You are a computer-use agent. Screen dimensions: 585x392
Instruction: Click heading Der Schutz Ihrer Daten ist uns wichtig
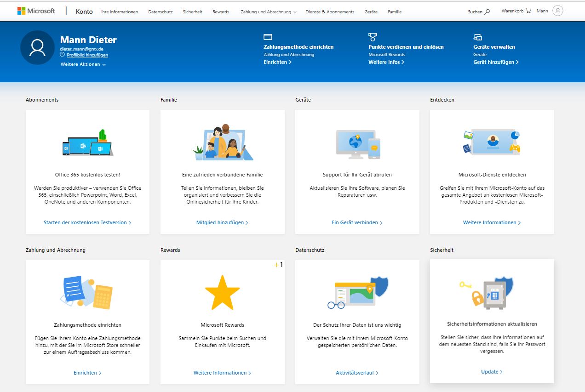357,325
